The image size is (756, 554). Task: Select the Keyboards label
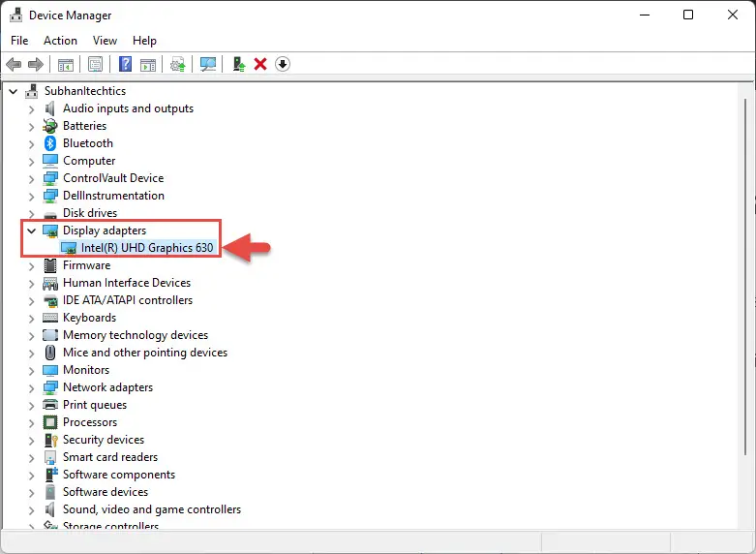90,318
